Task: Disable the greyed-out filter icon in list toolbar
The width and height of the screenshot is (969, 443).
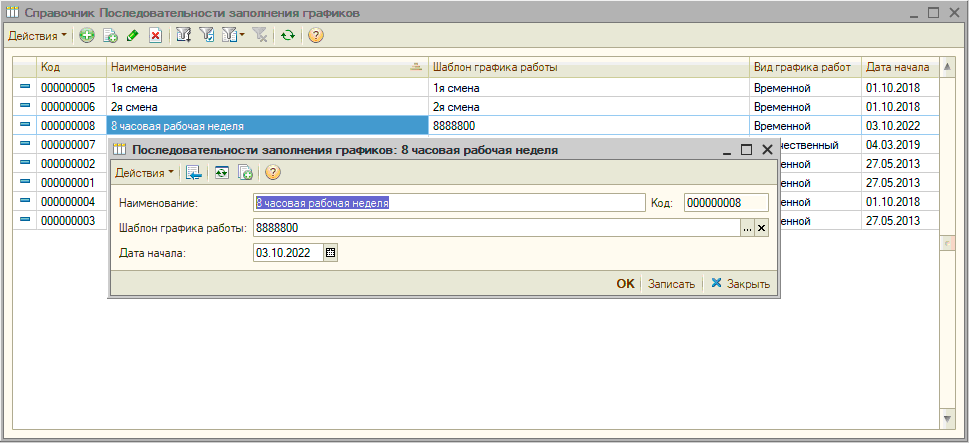Action: coord(259,36)
